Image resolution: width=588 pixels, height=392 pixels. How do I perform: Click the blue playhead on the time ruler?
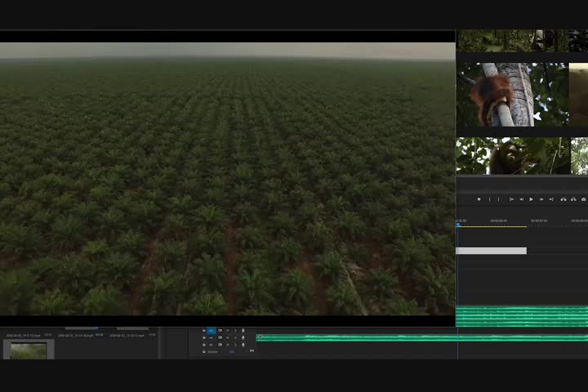point(458,225)
